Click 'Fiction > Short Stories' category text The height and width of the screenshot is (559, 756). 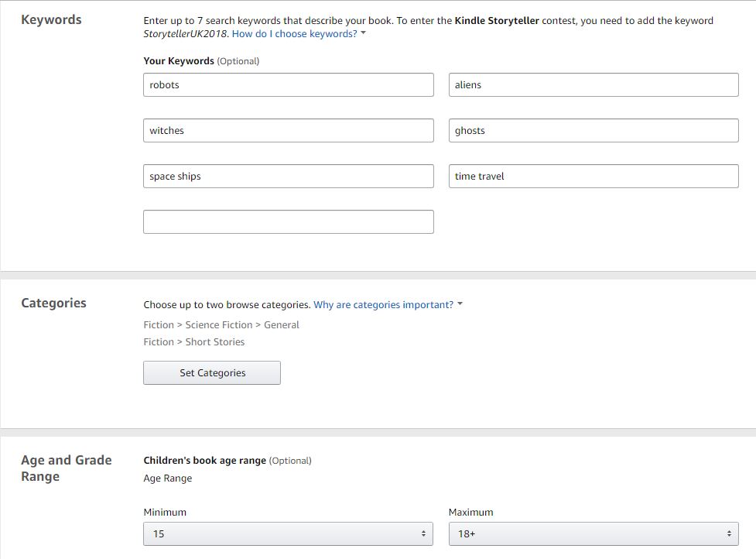pos(194,342)
